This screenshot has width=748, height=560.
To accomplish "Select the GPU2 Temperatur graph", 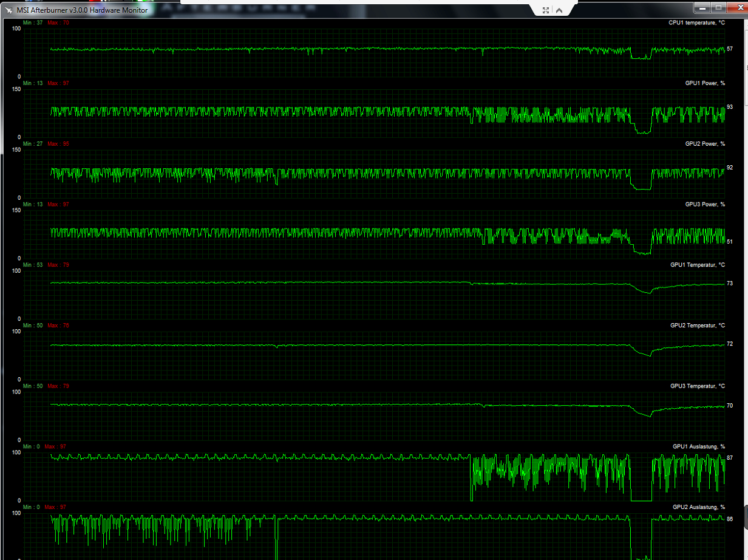I will coord(375,355).
